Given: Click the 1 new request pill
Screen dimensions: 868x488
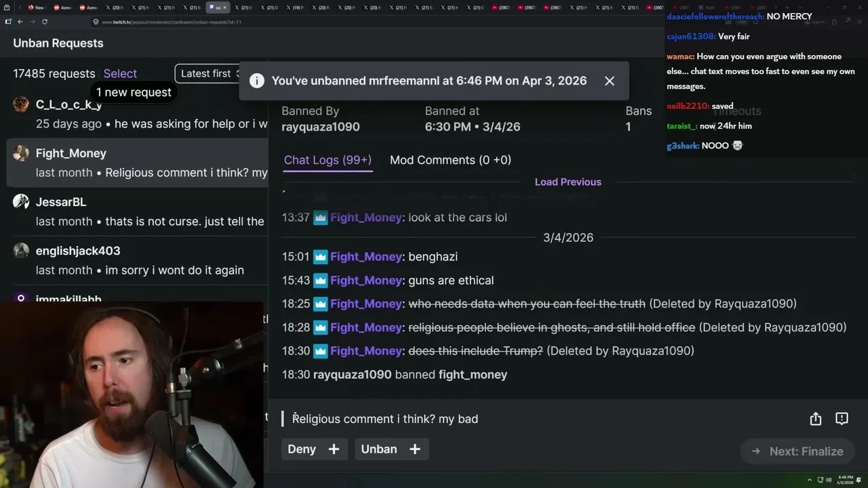Looking at the screenshot, I should [134, 92].
